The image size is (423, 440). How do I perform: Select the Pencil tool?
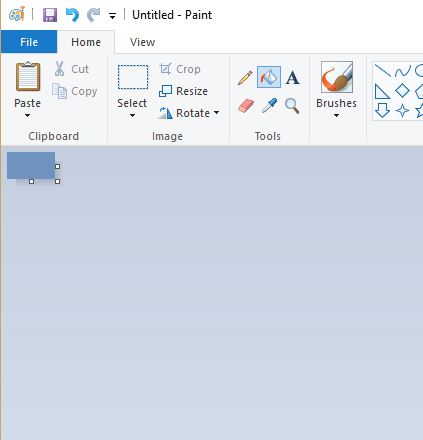[245, 78]
